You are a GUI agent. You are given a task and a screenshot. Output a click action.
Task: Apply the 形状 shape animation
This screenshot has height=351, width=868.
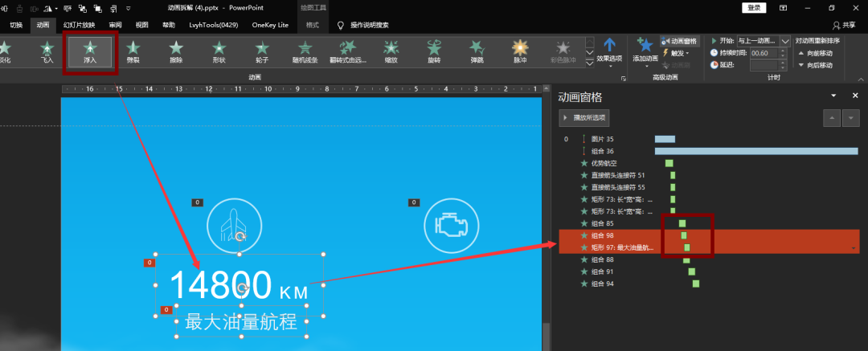pyautogui.click(x=219, y=52)
